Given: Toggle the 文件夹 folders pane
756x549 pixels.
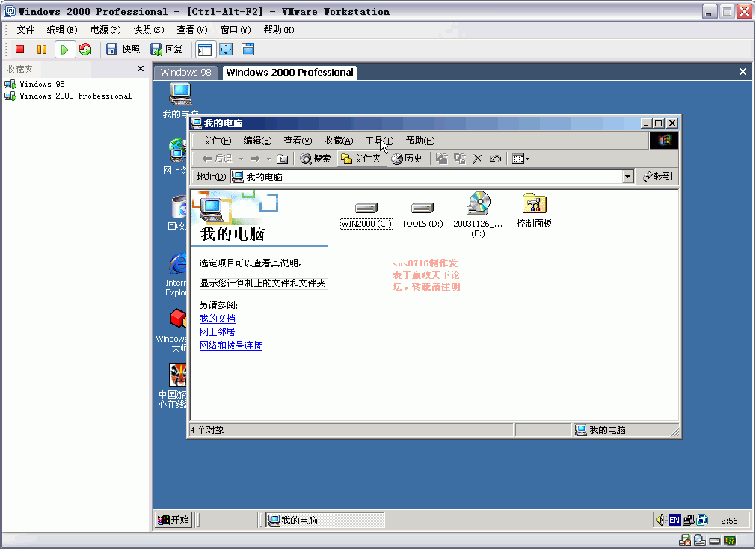Looking at the screenshot, I should (x=360, y=159).
